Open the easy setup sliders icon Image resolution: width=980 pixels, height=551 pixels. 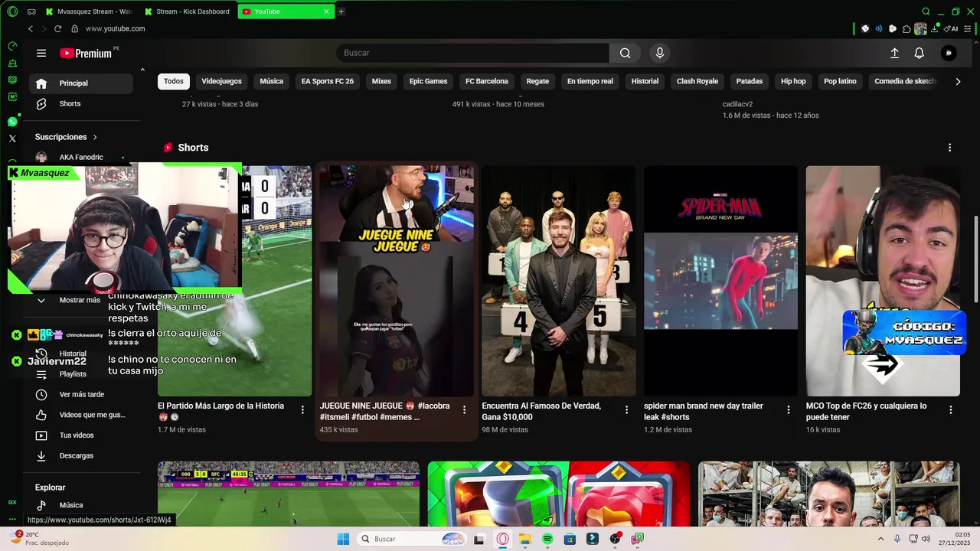tap(969, 28)
